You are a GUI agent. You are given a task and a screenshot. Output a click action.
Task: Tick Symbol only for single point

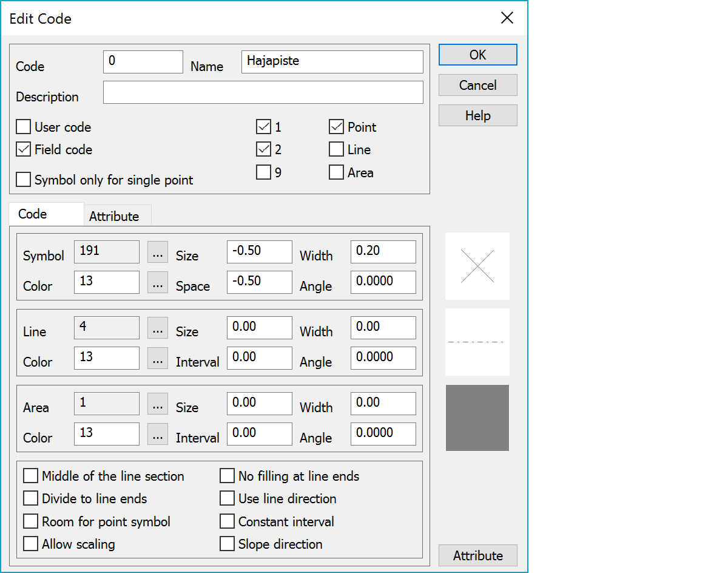[x=23, y=180]
